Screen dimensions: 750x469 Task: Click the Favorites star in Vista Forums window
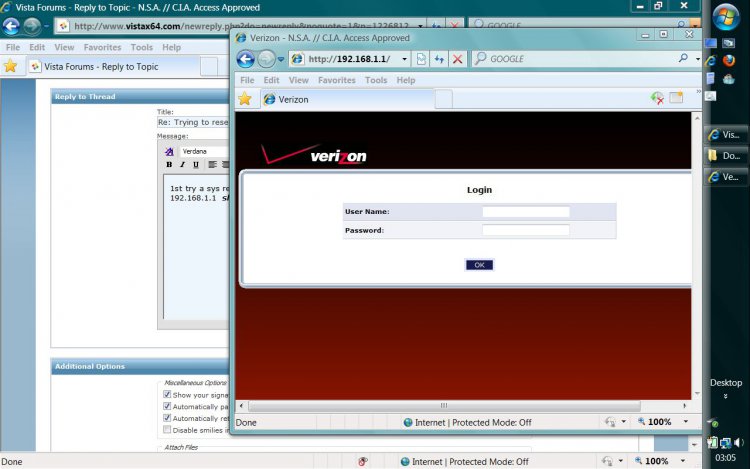click(10, 66)
